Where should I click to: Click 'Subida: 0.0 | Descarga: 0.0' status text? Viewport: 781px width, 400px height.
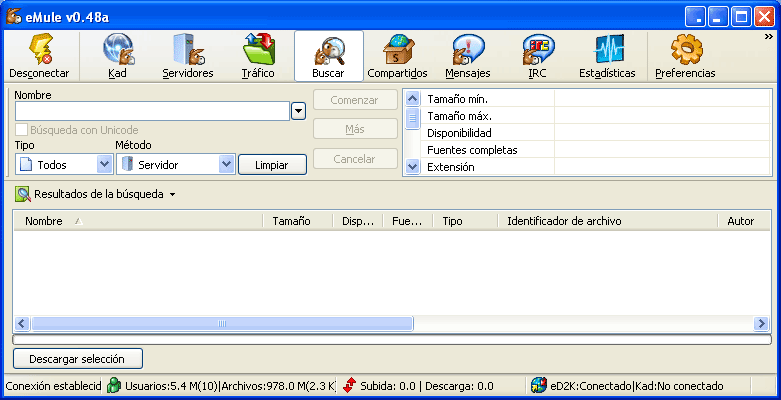coord(426,386)
